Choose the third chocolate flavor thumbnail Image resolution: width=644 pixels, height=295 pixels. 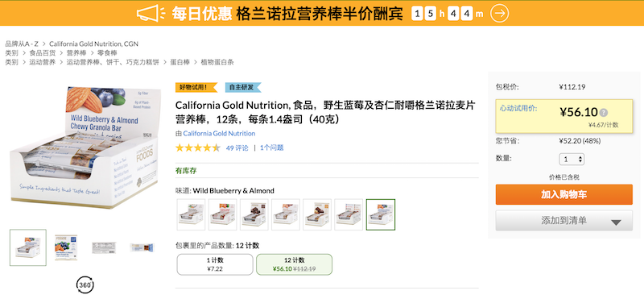point(254,214)
